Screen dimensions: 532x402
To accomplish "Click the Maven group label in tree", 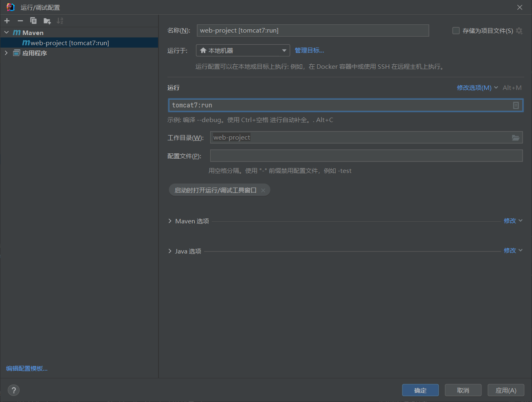I will pyautogui.click(x=33, y=33).
